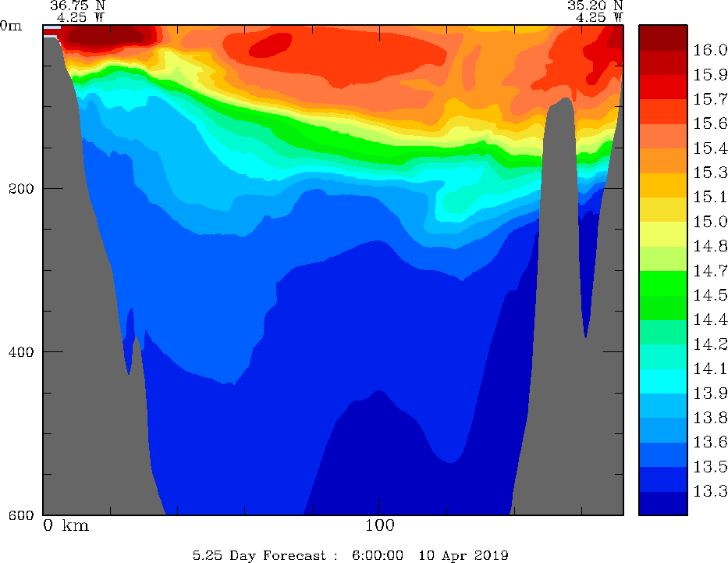The height and width of the screenshot is (563, 728).
Task: Select cyan colorbar band between 14.1 and 13.9
Action: 662,381
